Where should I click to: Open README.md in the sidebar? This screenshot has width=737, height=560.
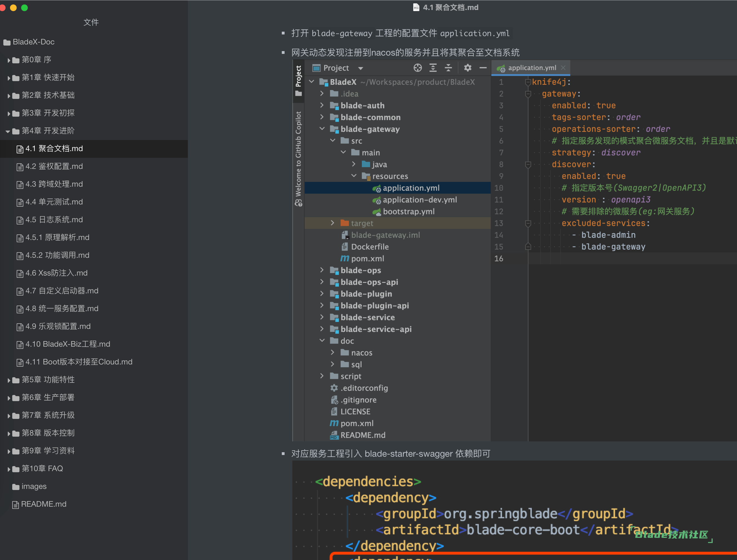[94, 504]
